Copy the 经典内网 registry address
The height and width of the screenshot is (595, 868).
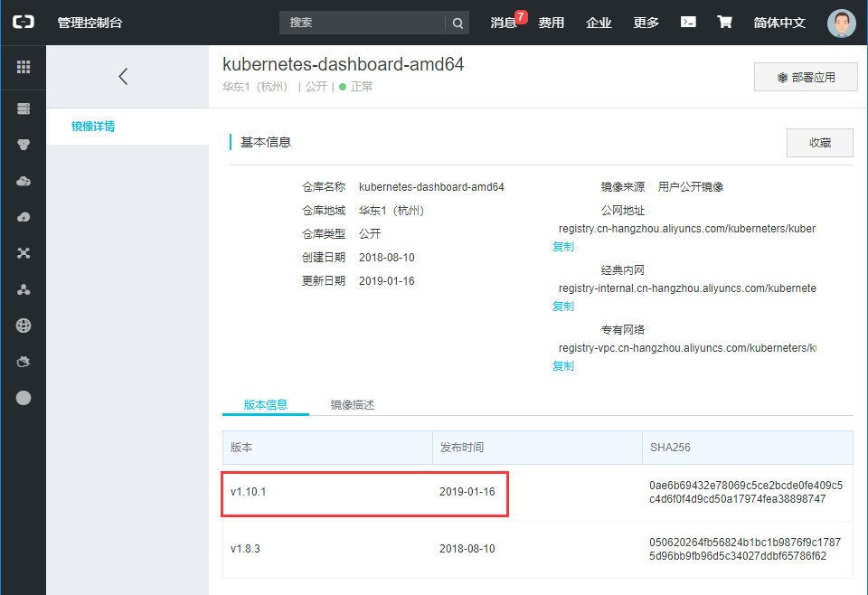pos(563,306)
